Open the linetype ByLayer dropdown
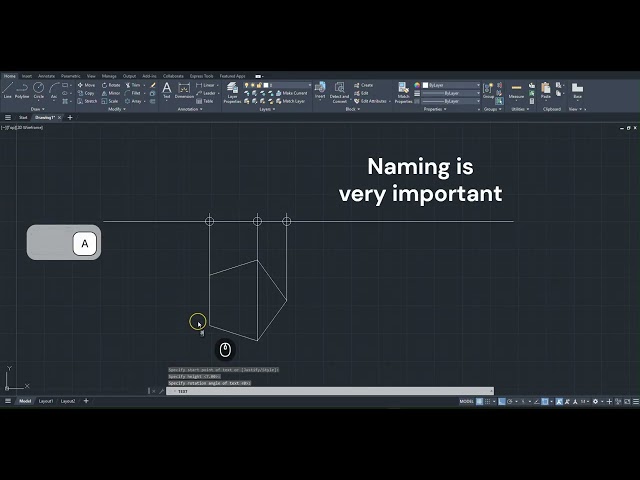The width and height of the screenshot is (640, 480). [451, 101]
